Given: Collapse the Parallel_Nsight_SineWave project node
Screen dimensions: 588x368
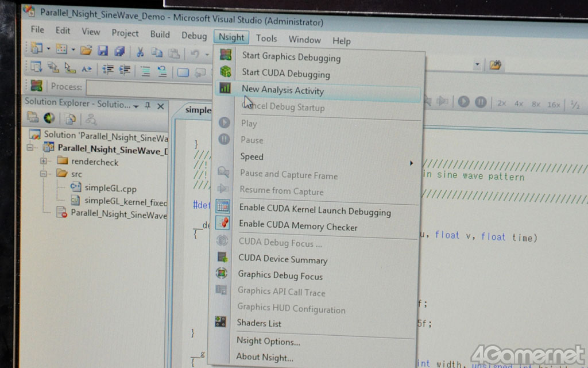Looking at the screenshot, I should [30, 148].
